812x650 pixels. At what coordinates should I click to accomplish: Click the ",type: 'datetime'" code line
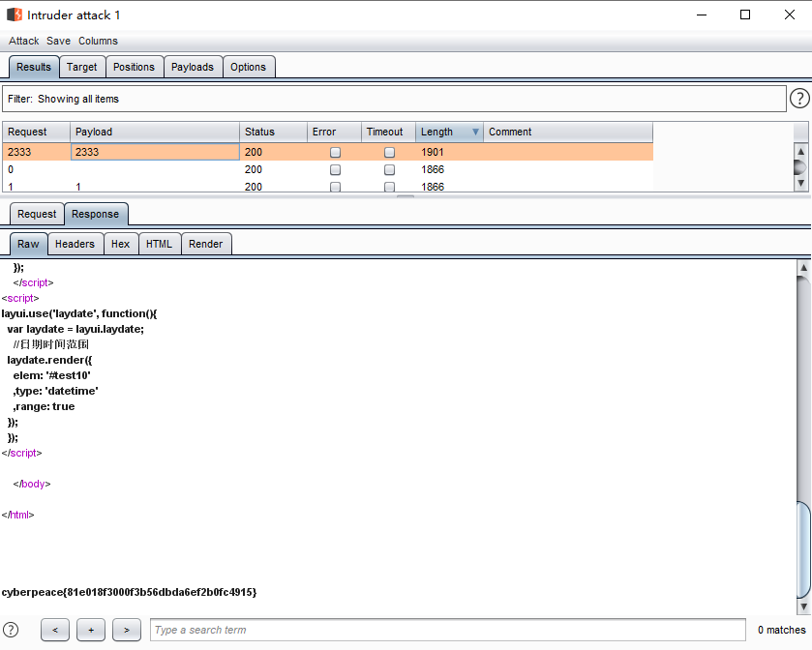click(55, 391)
